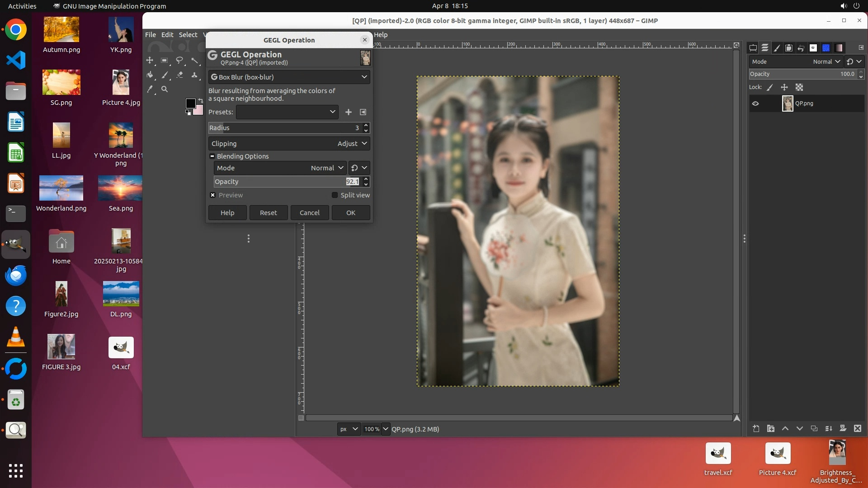Save current settings as named preset
The width and height of the screenshot is (868, 488).
click(x=349, y=112)
